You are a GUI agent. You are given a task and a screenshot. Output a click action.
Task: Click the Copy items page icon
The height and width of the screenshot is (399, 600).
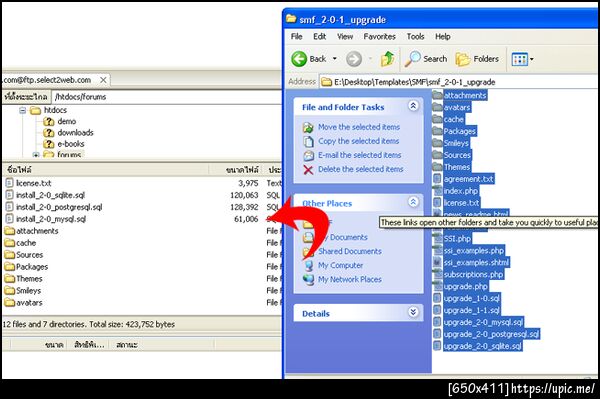(308, 142)
